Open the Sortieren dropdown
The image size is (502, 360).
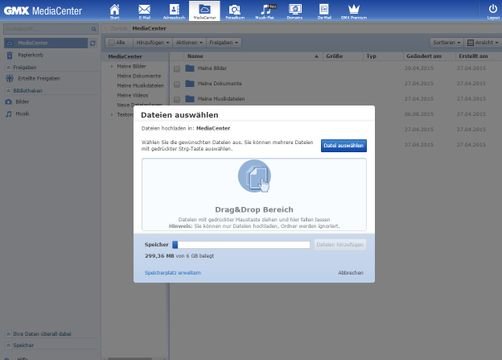tap(446, 43)
